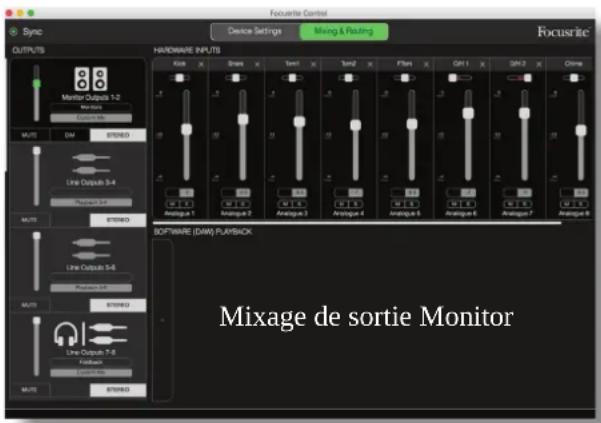
Task: Mute the Analogue 2 channel with M
Action: (229, 204)
